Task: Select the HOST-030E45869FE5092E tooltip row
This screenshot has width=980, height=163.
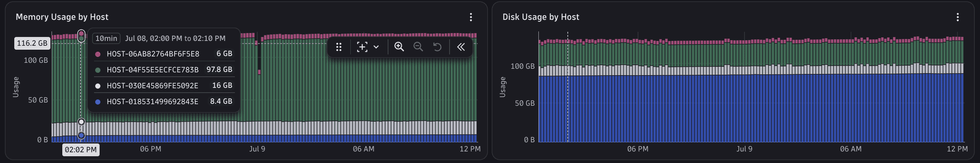Action: pyautogui.click(x=164, y=85)
